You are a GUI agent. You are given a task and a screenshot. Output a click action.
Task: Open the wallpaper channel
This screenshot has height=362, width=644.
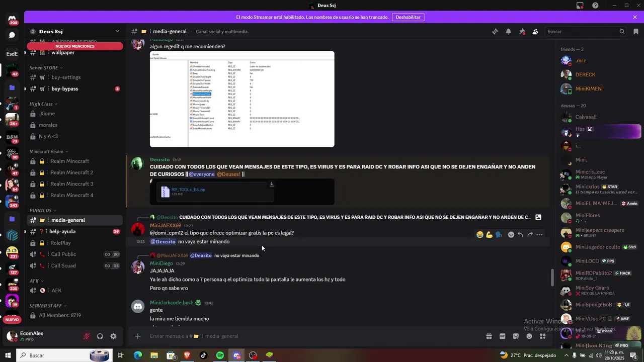point(75,53)
